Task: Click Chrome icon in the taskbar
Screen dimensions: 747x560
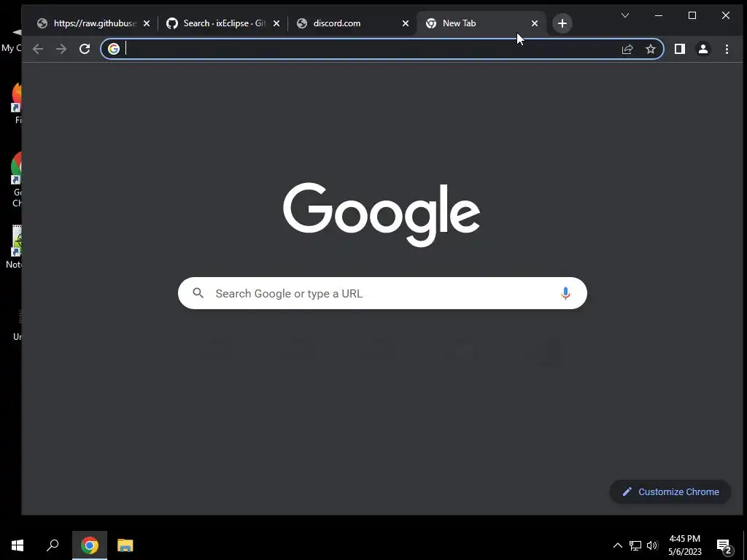Action: coord(90,545)
